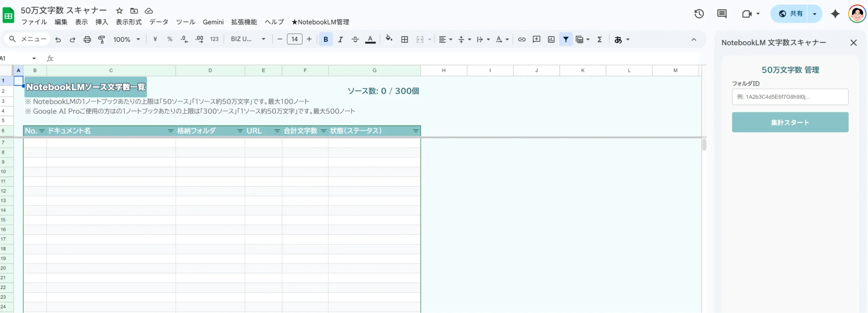Click the 集計スタート button

pos(790,122)
